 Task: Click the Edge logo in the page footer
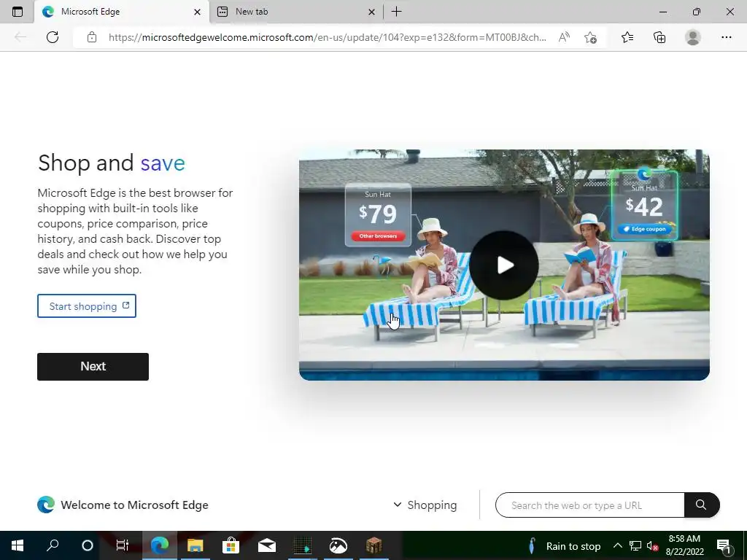[46, 505]
